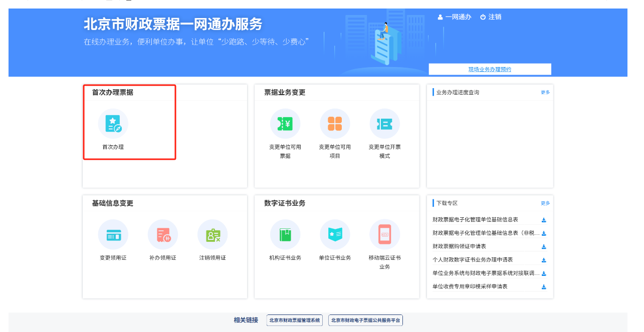Open the 变更单位可用项目 icon
This screenshot has height=332, width=644.
click(x=335, y=124)
